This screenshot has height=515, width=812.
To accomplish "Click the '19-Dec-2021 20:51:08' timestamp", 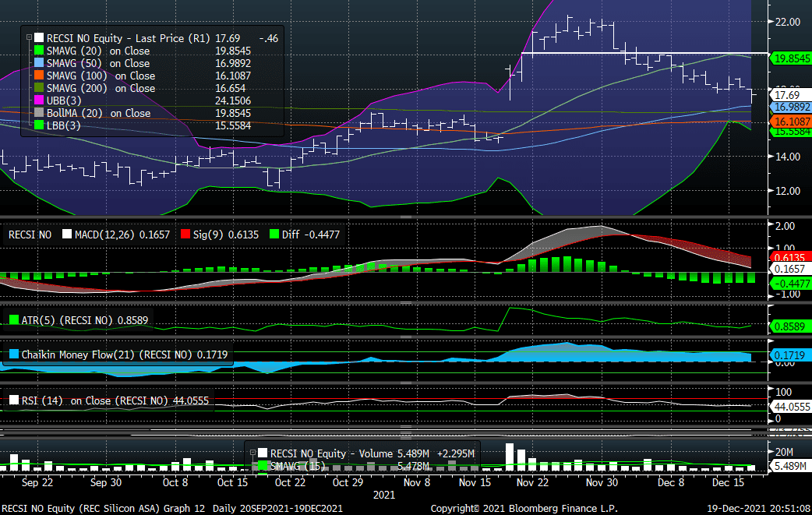I will (759, 508).
